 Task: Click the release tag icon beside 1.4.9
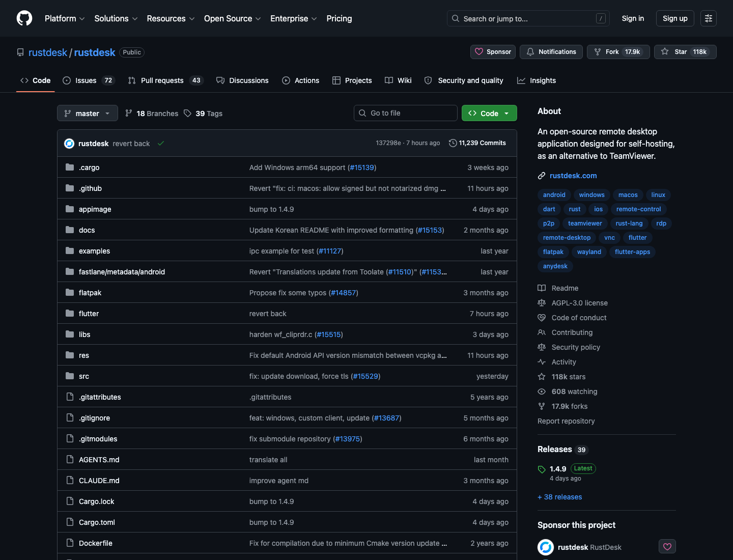click(x=542, y=469)
